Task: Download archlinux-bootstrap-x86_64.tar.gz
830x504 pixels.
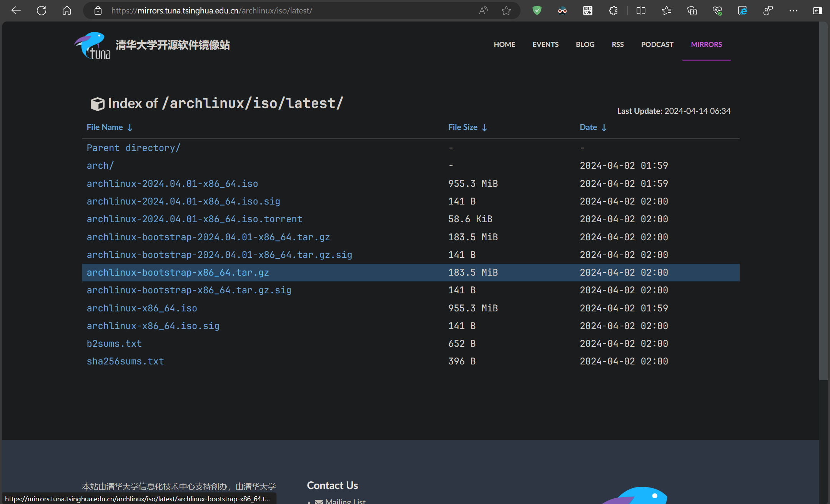Action: pyautogui.click(x=178, y=273)
